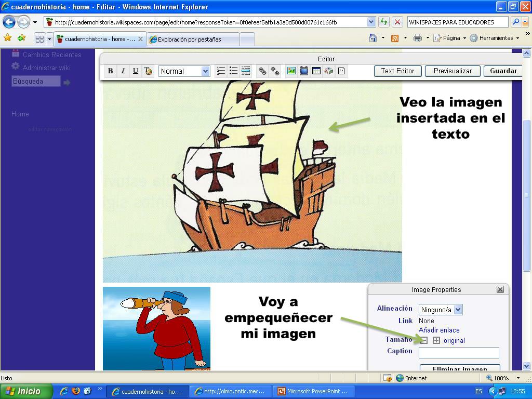This screenshot has height=399, width=532.
Task: Focus the Caption input field
Action: coord(459,353)
